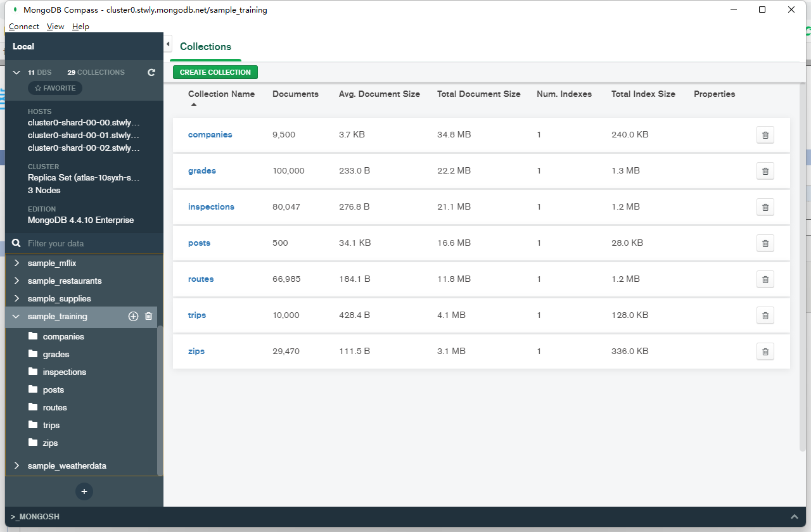Image resolution: width=811 pixels, height=532 pixels.
Task: Click the Properties column header
Action: click(x=715, y=94)
